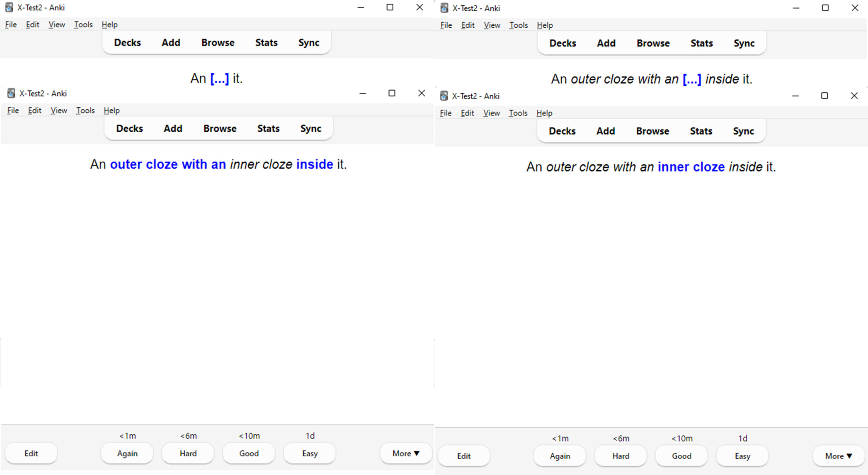This screenshot has height=475, width=868.
Task: Click Edit button in the lower-left window
Action: pyautogui.click(x=31, y=453)
